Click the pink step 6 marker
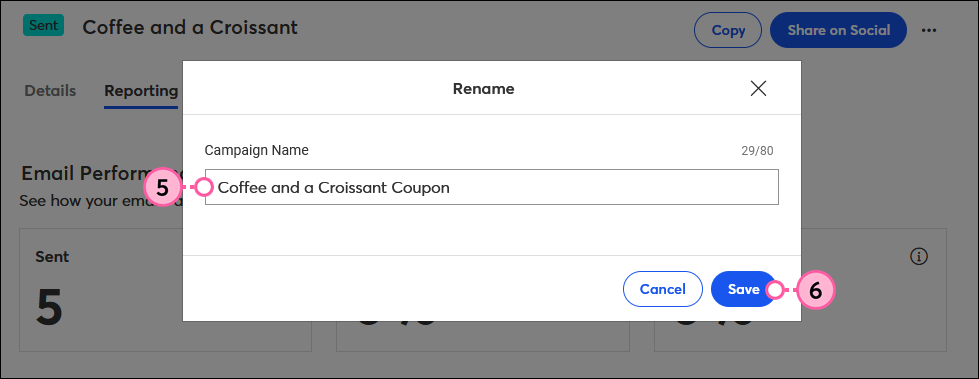 [x=815, y=290]
